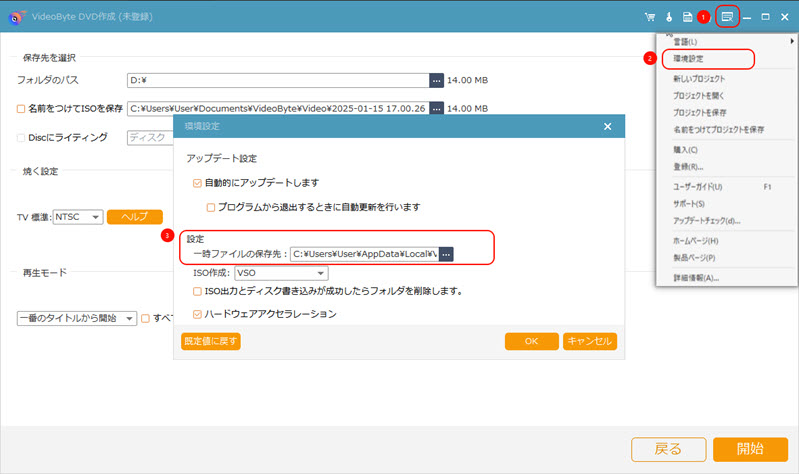The image size is (799, 474).
Task: Toggle Discにライティング checkbox
Action: (21, 138)
